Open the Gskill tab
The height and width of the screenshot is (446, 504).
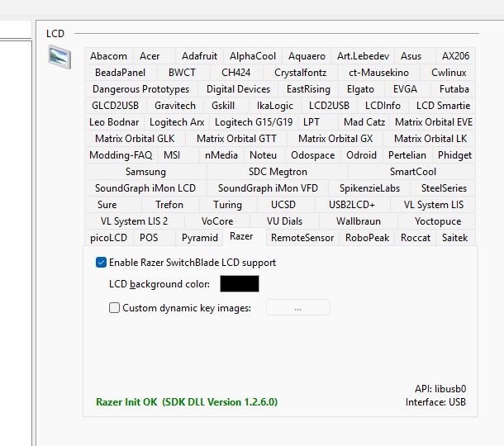[x=226, y=106]
